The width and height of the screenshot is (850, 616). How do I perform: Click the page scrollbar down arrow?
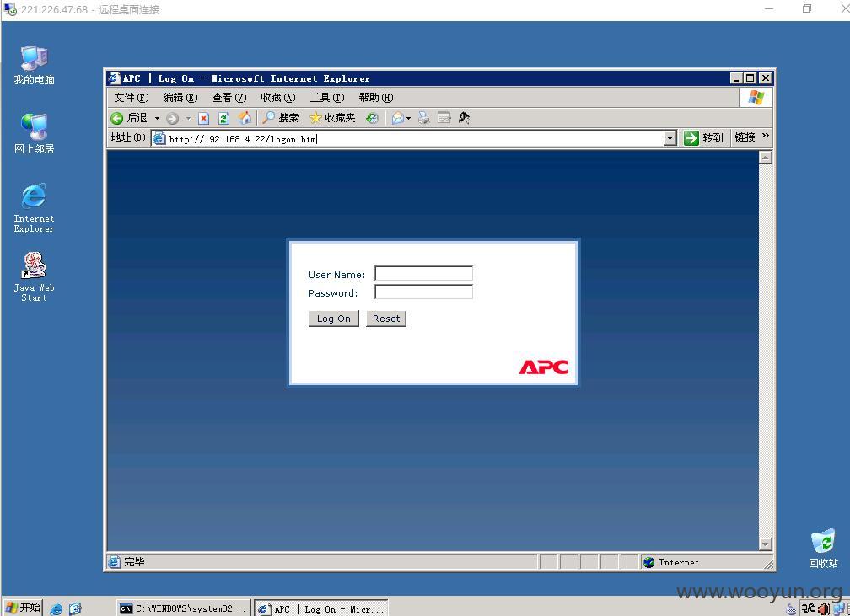coord(766,544)
